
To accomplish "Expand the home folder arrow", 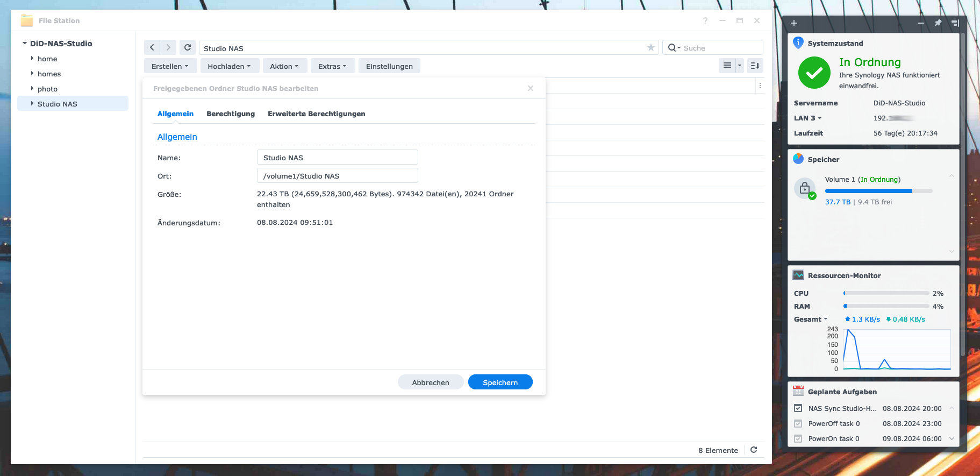I will [32, 58].
